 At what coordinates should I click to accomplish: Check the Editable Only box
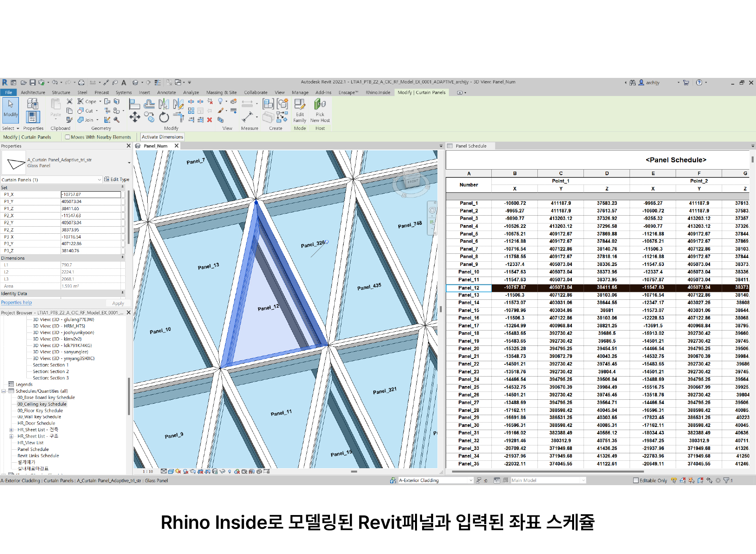[636, 480]
